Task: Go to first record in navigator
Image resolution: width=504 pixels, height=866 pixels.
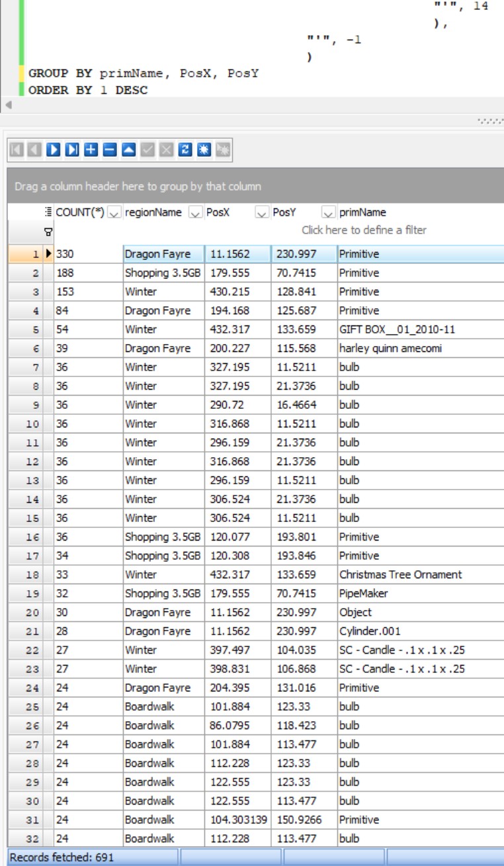Action: [x=17, y=150]
